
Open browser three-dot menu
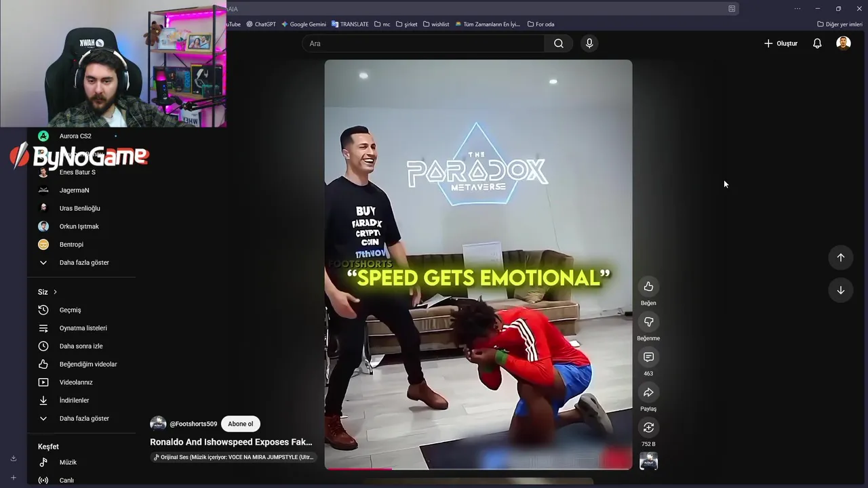797,9
